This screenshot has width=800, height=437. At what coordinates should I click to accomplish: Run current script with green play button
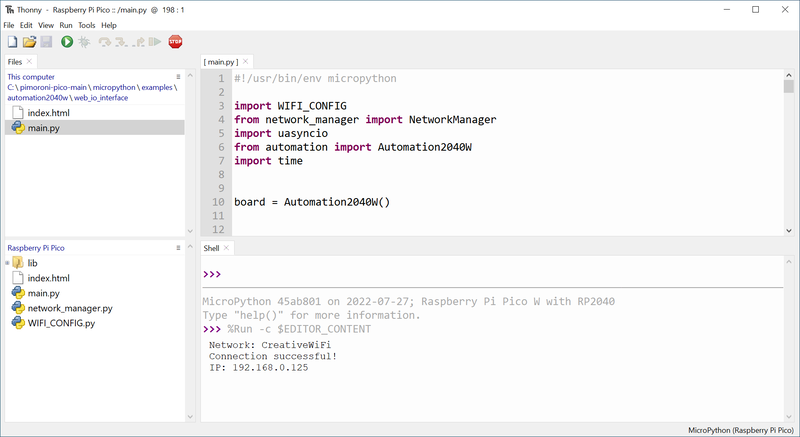tap(67, 42)
